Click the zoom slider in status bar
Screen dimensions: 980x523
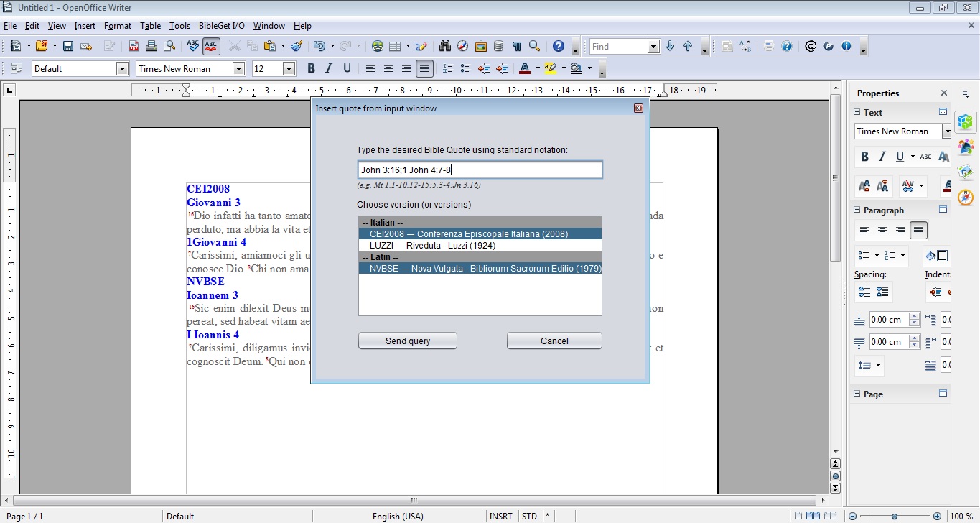pyautogui.click(x=895, y=516)
